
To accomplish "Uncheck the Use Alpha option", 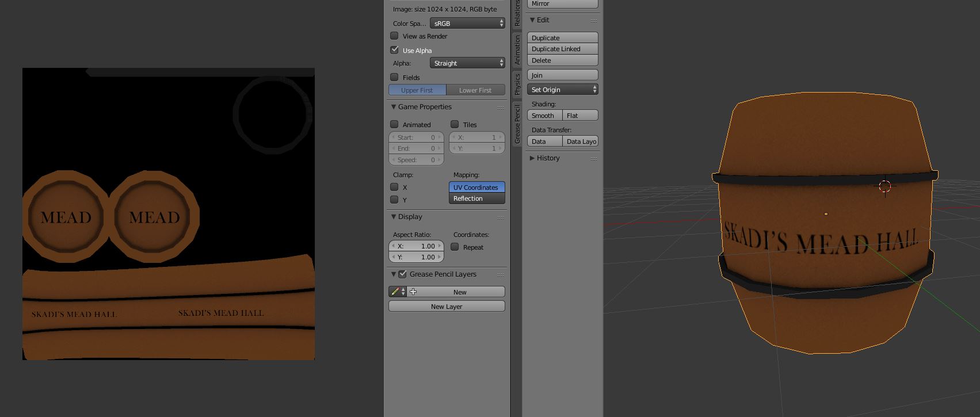I will pos(394,50).
